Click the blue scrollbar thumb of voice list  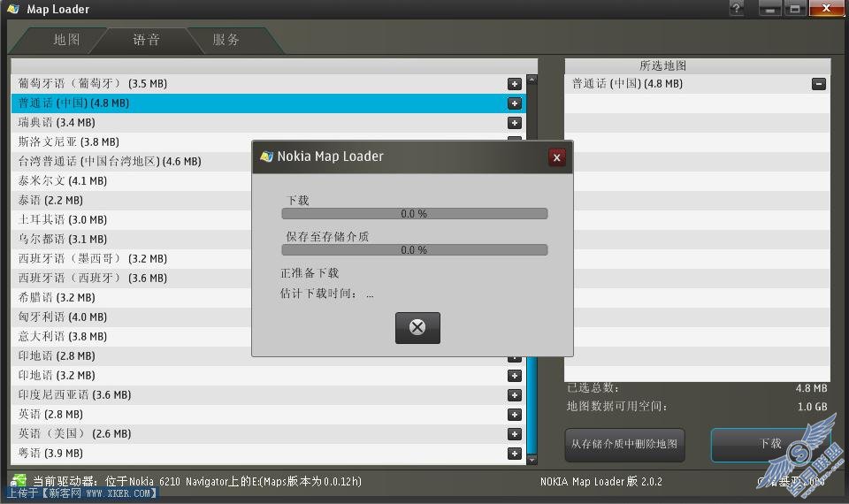(x=532, y=405)
